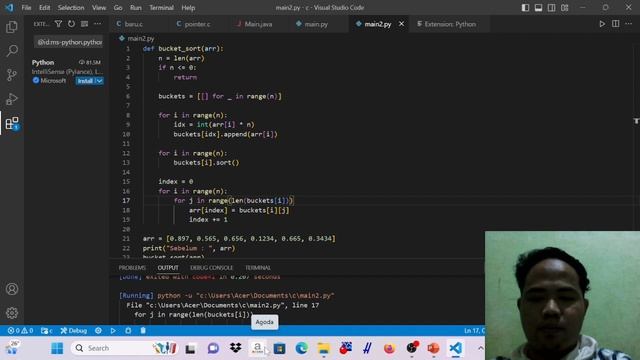Open the File menu
This screenshot has width=640, height=360.
(26, 8)
